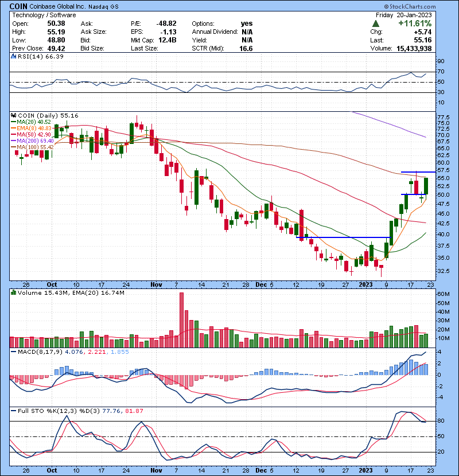Click the Last price 55.16
The width and height of the screenshot is (459, 476).
422,40
